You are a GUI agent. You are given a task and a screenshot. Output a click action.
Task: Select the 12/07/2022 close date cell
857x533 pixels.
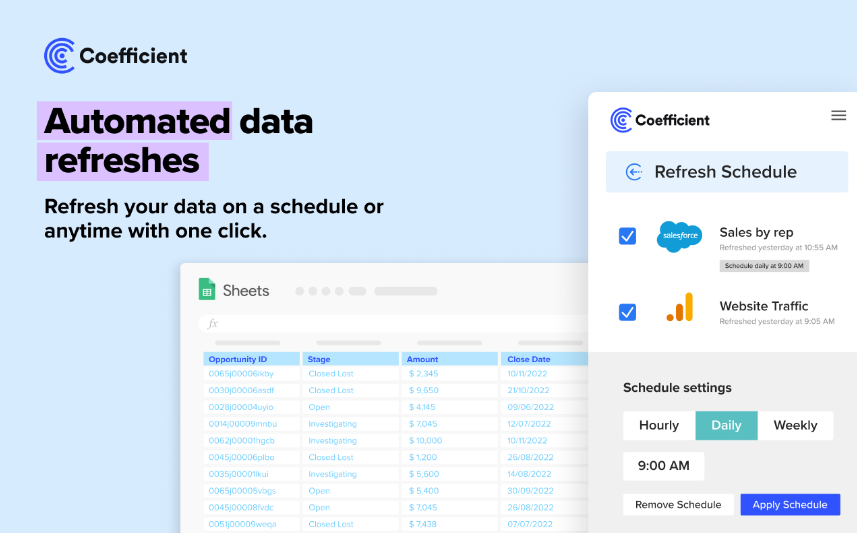[544, 424]
